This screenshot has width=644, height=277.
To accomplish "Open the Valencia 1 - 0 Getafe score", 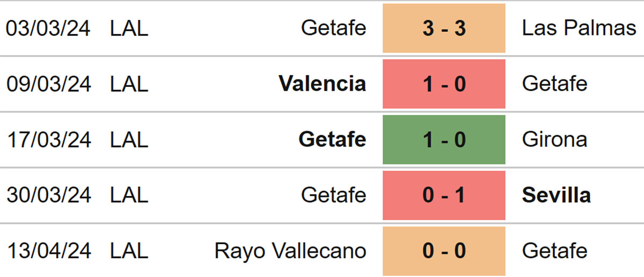I will click(444, 84).
